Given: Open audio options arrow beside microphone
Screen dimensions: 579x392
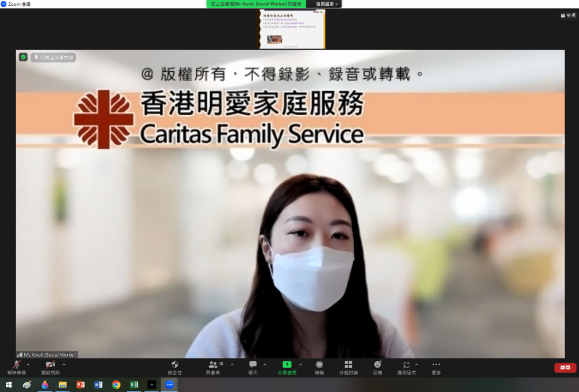Looking at the screenshot, I should [x=28, y=364].
